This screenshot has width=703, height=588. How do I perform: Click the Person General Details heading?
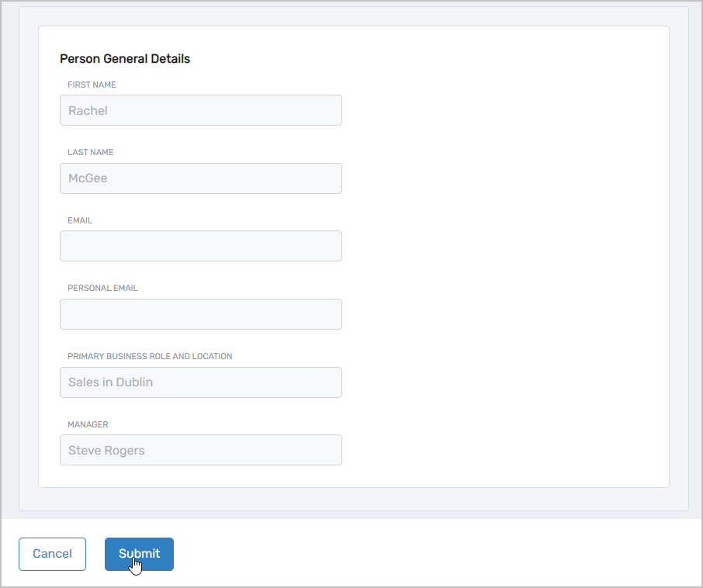click(x=125, y=58)
